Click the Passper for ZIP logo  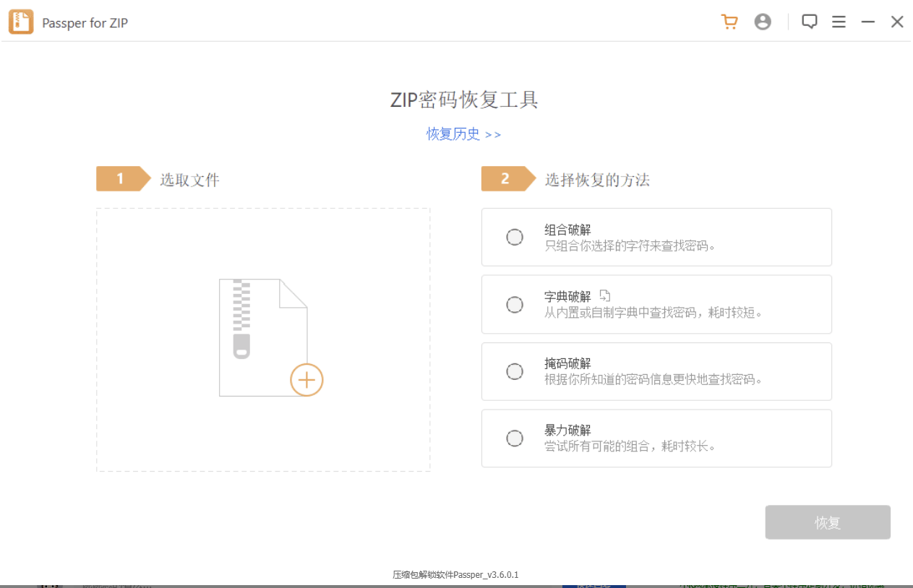pos(21,22)
